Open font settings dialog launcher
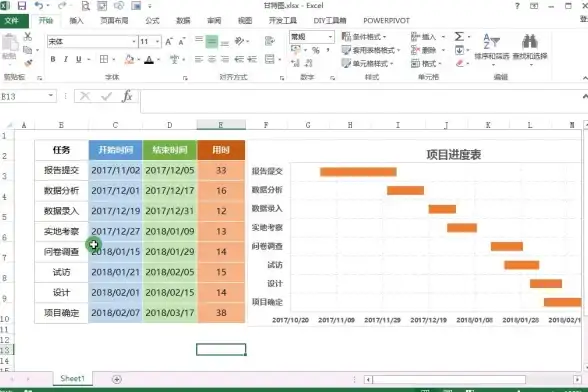The image size is (588, 392). coord(185,78)
